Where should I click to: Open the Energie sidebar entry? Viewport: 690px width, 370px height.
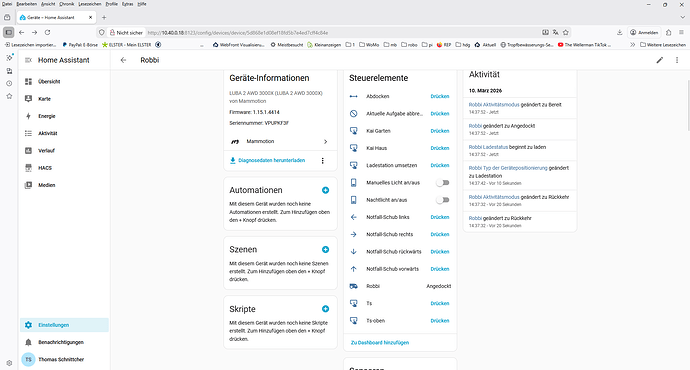64,116
